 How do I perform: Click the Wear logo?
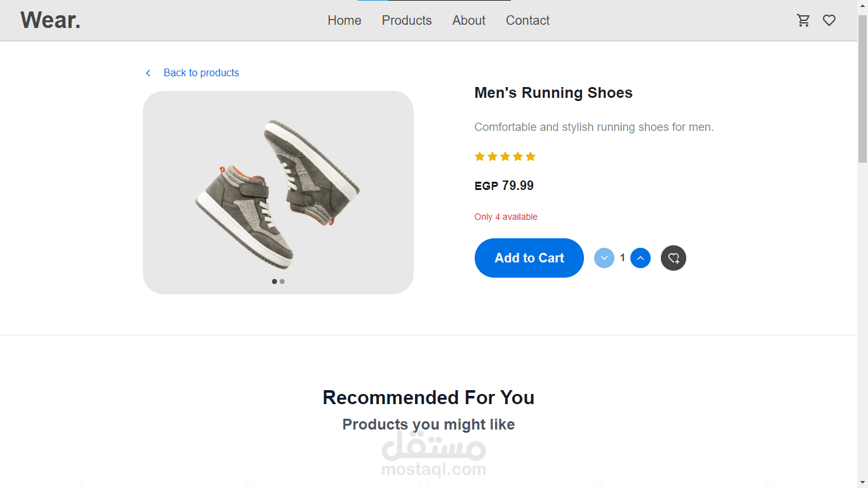point(50,20)
